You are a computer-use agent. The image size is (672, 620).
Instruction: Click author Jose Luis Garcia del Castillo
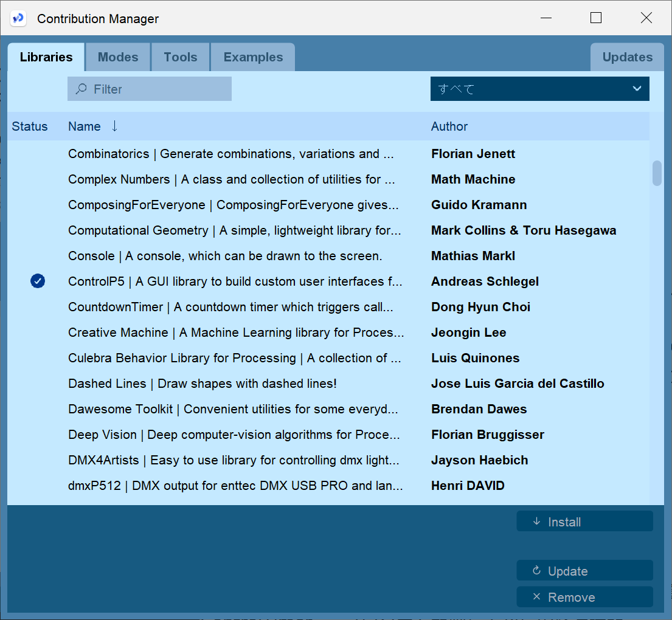click(518, 384)
